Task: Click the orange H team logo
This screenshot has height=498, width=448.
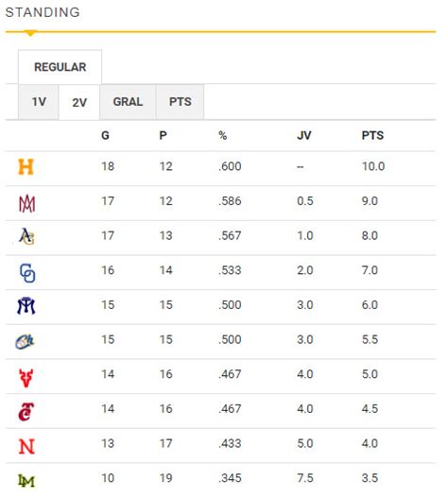Action: click(x=26, y=166)
